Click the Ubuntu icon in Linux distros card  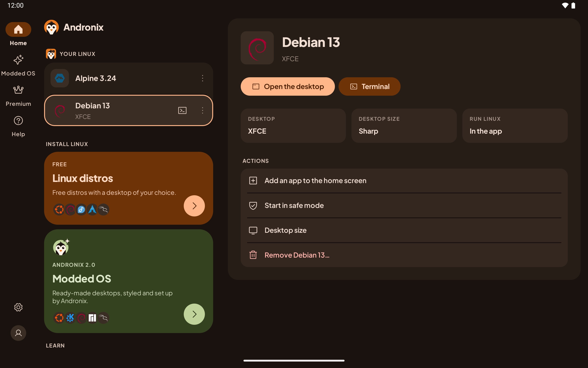pyautogui.click(x=59, y=210)
